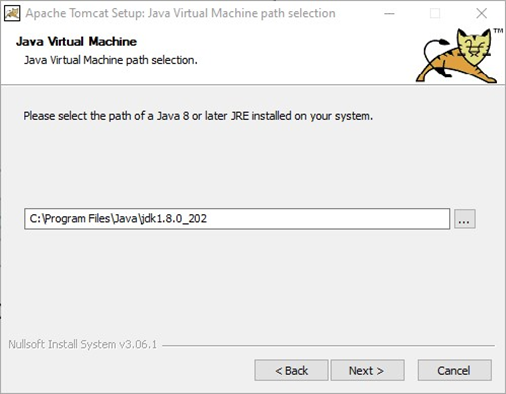Viewport: 506px width, 394px height.
Task: Click the bold 'Java Virtual Machine' heading
Action: (x=76, y=42)
